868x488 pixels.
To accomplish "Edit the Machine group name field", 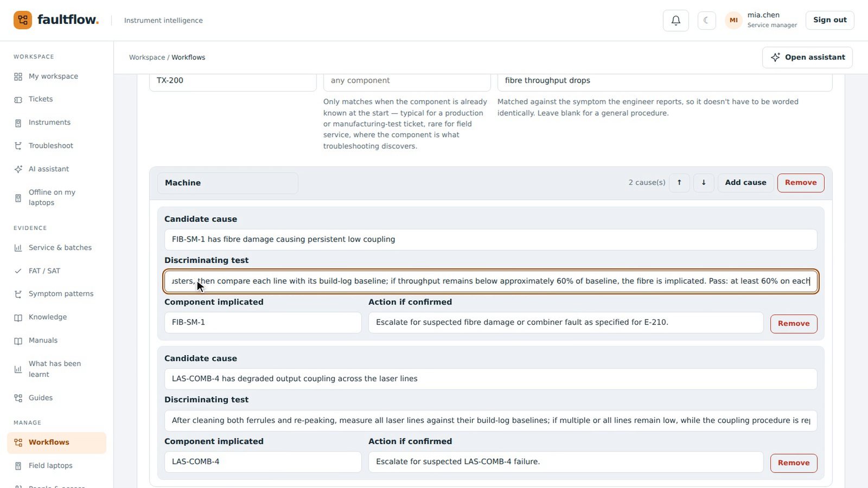I will click(x=228, y=183).
